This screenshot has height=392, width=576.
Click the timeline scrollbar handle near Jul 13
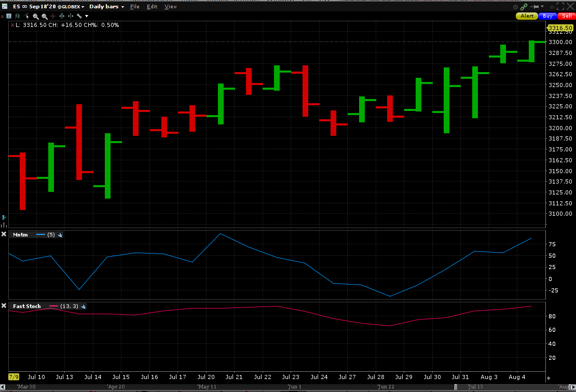tap(456, 387)
